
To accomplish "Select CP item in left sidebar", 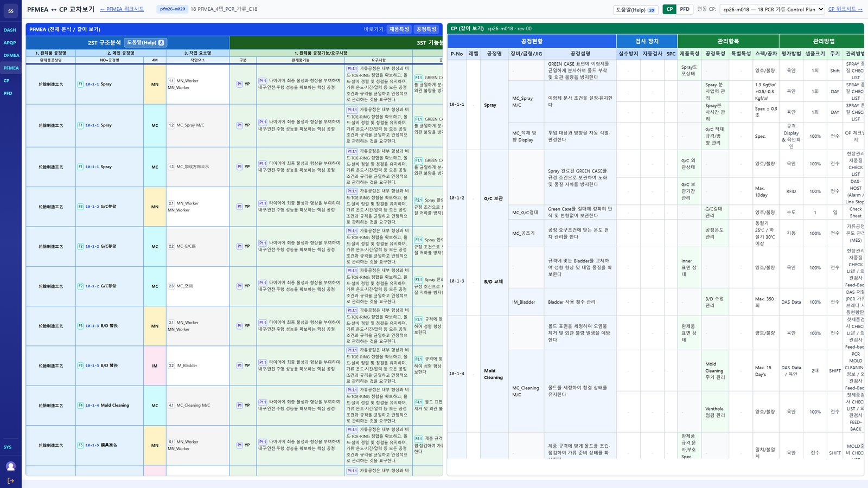I will [x=7, y=81].
